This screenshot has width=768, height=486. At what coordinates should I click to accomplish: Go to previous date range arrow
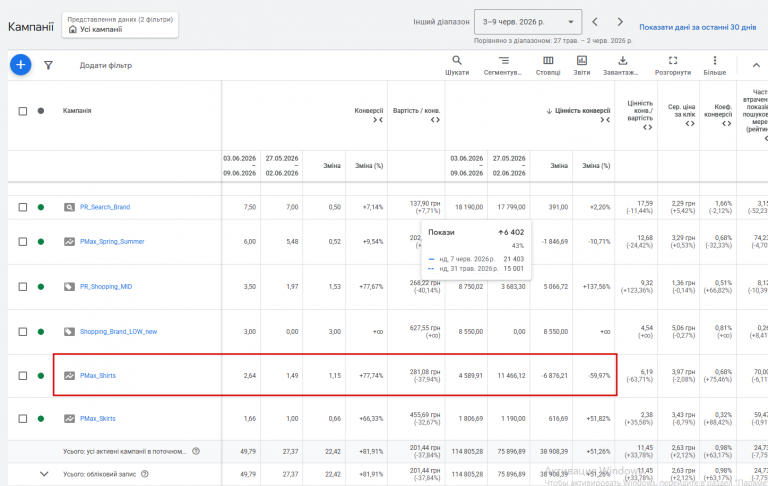(595, 22)
